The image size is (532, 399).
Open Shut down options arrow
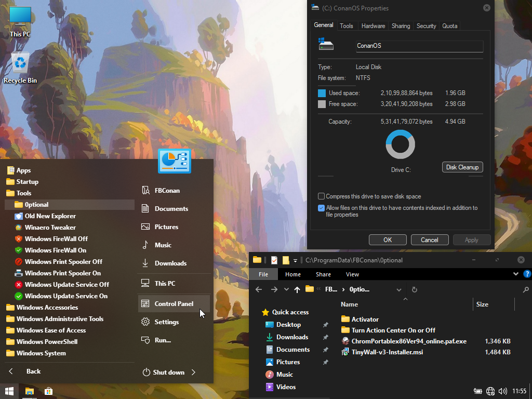coord(193,372)
